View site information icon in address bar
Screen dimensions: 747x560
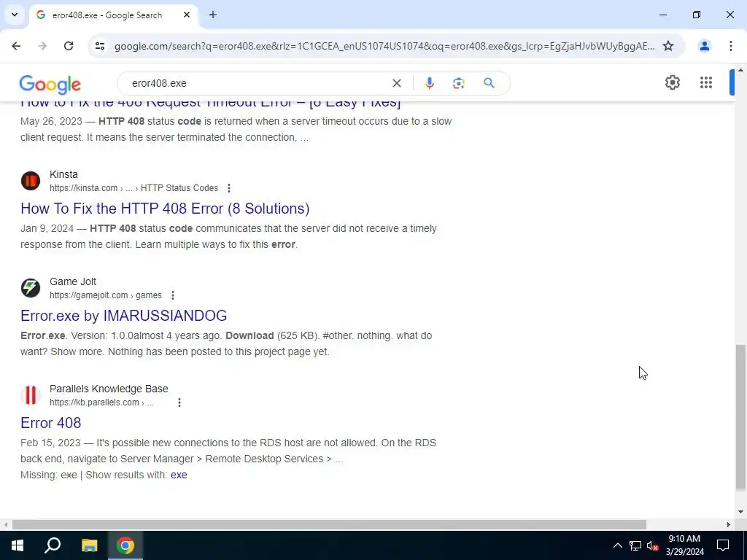click(x=99, y=46)
